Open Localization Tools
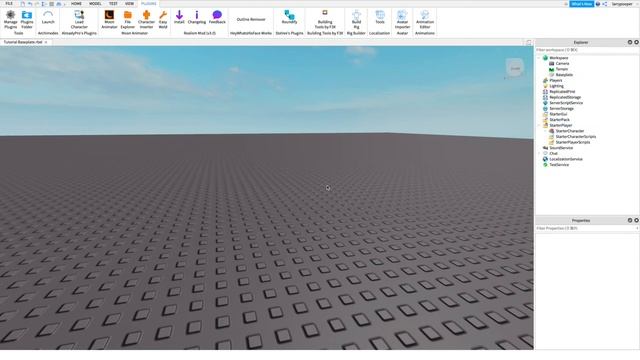 (380, 17)
